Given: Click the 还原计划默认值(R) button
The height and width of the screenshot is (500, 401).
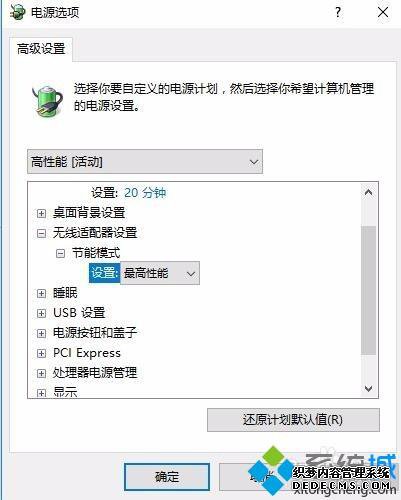Looking at the screenshot, I should pos(293,420).
